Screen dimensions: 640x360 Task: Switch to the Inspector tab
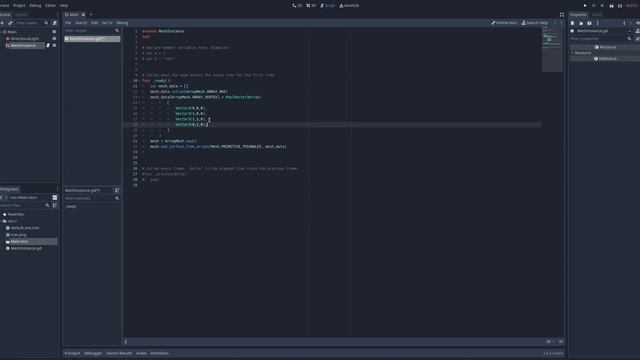click(578, 15)
